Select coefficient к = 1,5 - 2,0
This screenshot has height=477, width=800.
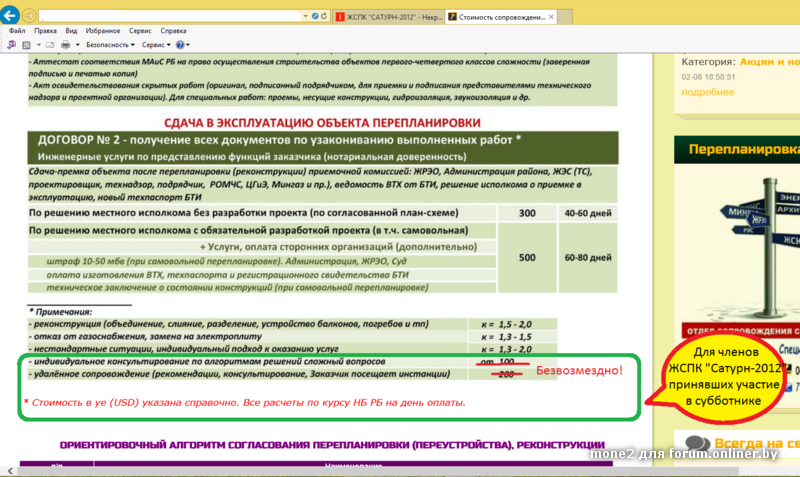(x=507, y=324)
